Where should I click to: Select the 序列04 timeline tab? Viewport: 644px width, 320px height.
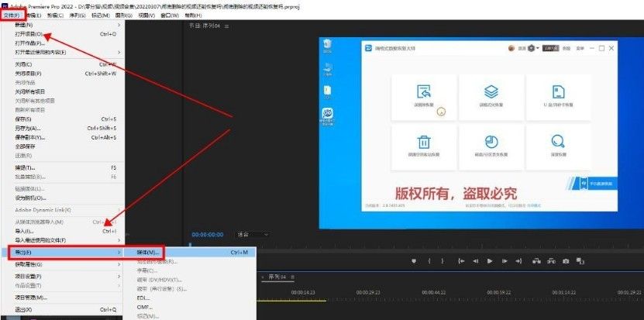coord(277,277)
